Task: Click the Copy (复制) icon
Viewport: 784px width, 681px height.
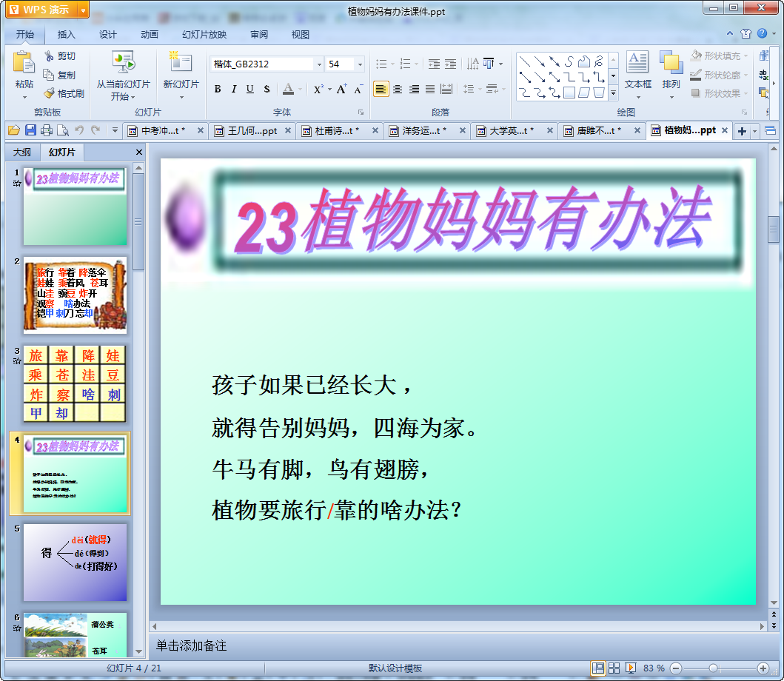Action: (x=49, y=75)
